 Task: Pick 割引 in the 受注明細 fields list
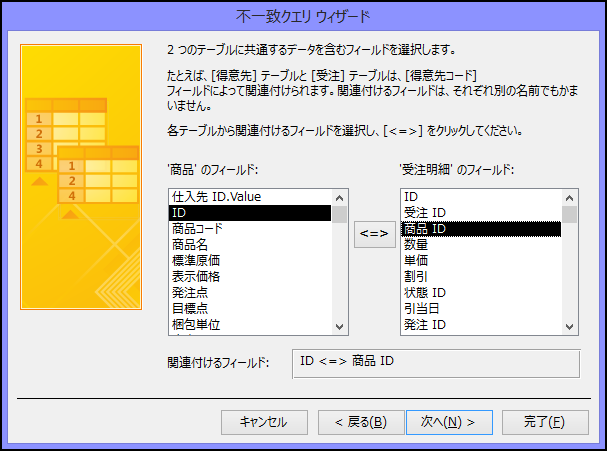[481, 276]
